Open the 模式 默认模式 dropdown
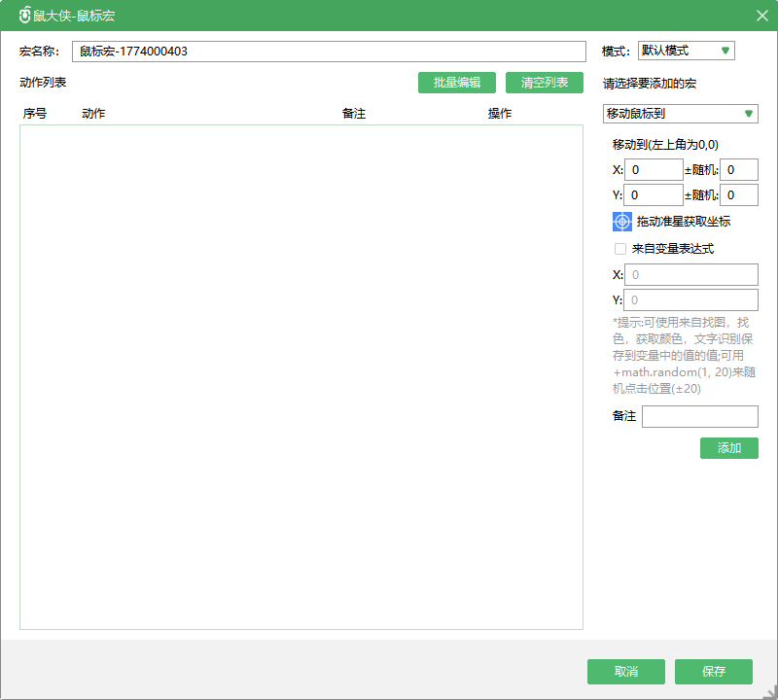Viewport: 778px width, 700px height. click(686, 51)
